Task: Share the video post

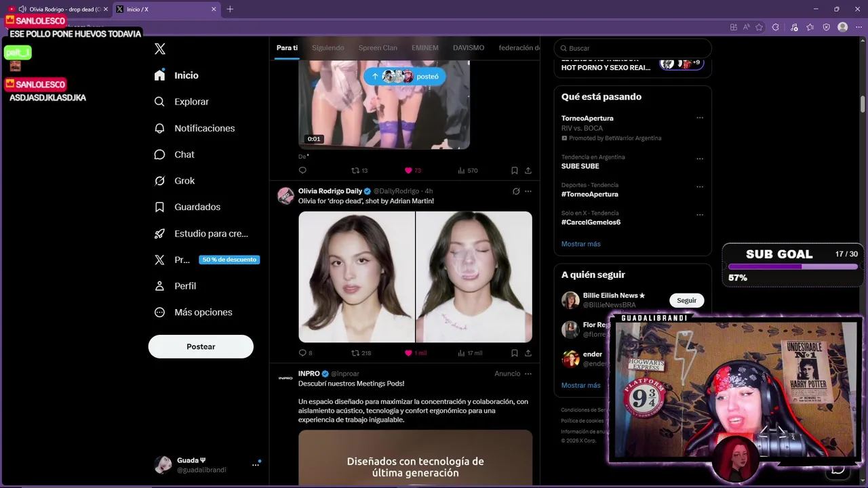Action: coord(528,171)
